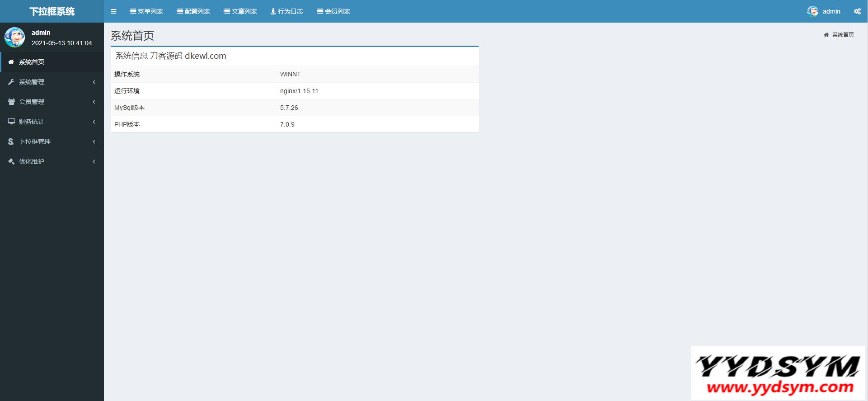
Task: Expand the 财务统计 chevron arrow
Action: (94, 122)
